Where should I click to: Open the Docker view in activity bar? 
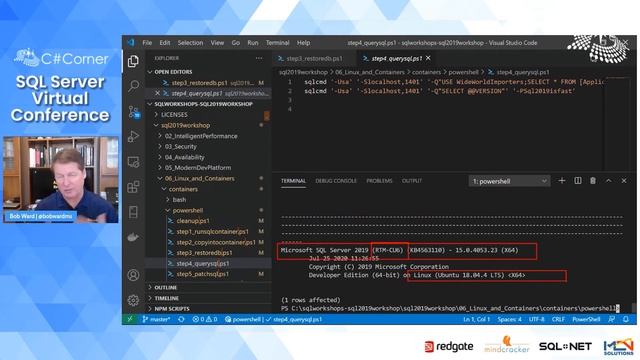coord(133,237)
